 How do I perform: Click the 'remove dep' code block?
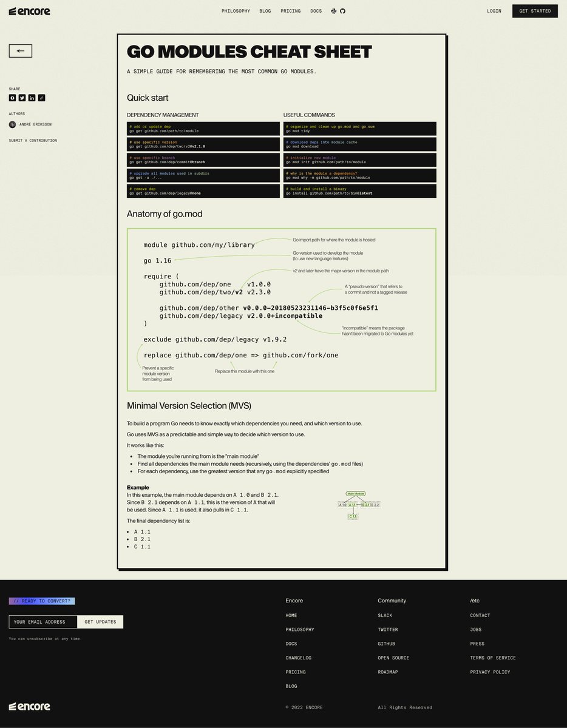coord(203,191)
